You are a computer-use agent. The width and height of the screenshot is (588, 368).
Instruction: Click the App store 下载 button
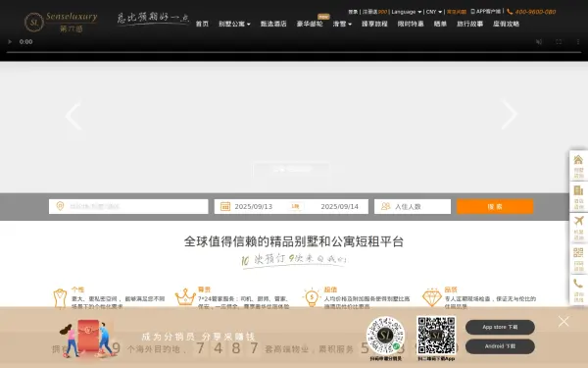point(500,327)
